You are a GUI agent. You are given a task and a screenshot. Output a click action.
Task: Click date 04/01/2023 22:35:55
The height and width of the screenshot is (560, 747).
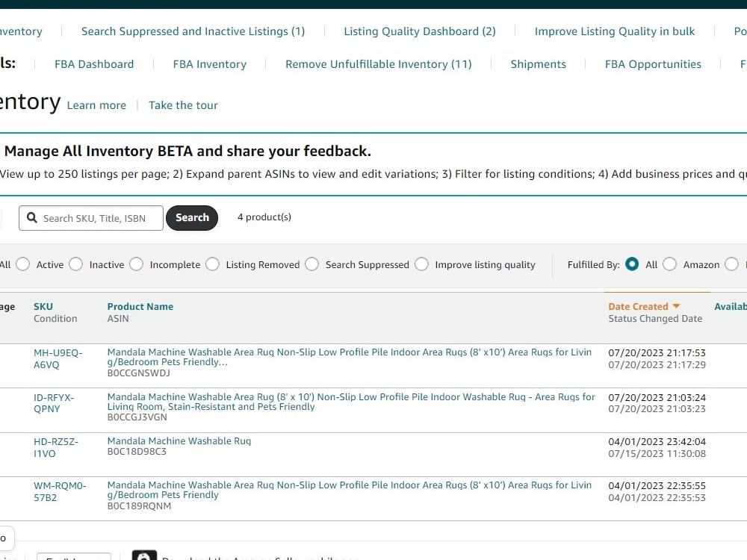(657, 486)
